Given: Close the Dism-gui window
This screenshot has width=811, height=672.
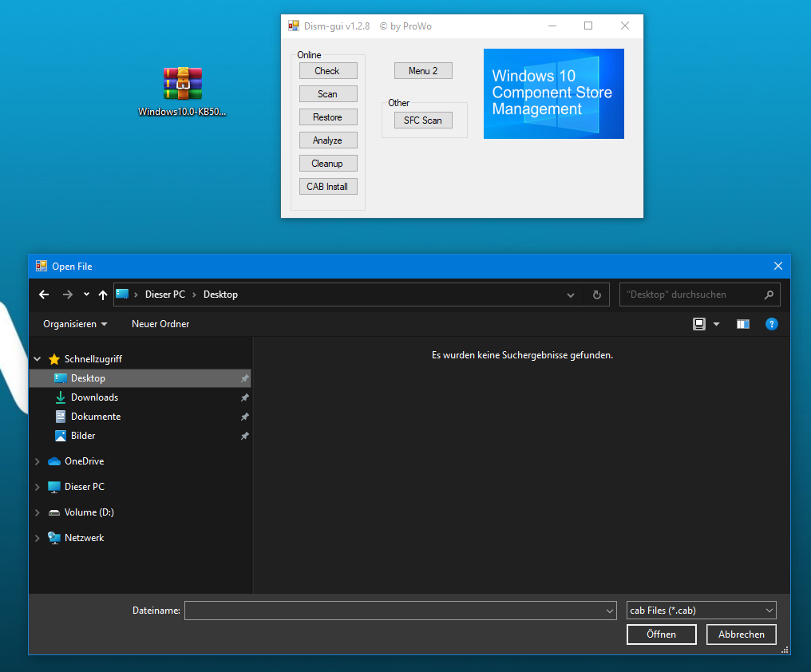Looking at the screenshot, I should (x=625, y=26).
